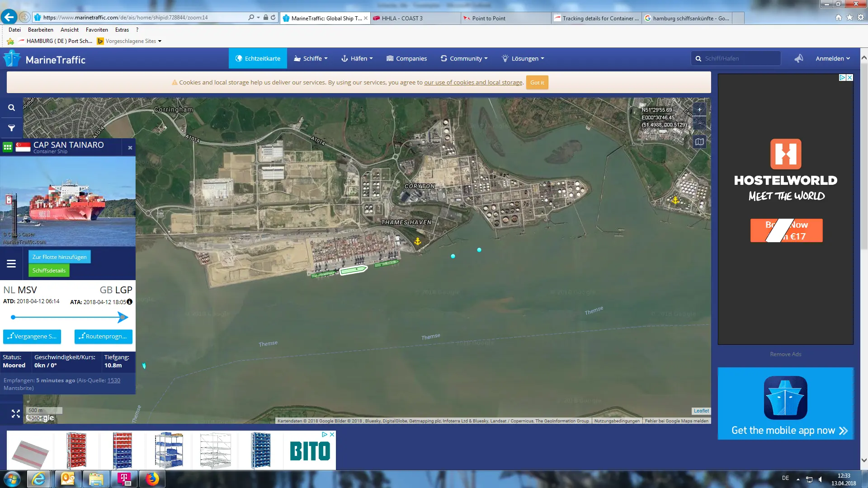The width and height of the screenshot is (868, 488).
Task: Open Firefox from the Windows taskbar
Action: (x=152, y=479)
